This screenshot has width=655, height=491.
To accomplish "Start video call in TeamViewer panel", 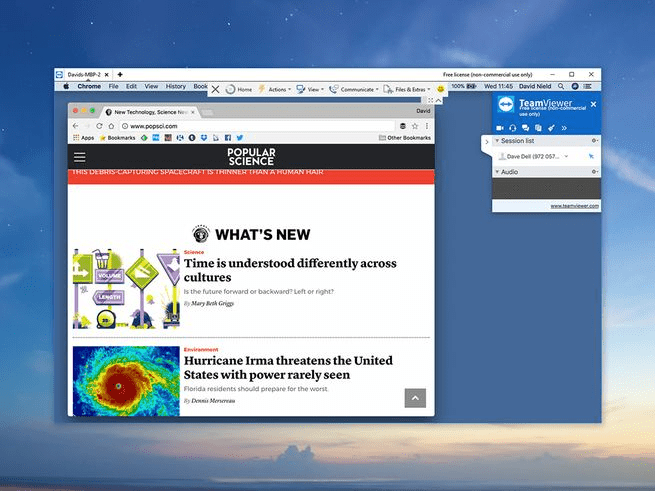I will click(x=500, y=128).
